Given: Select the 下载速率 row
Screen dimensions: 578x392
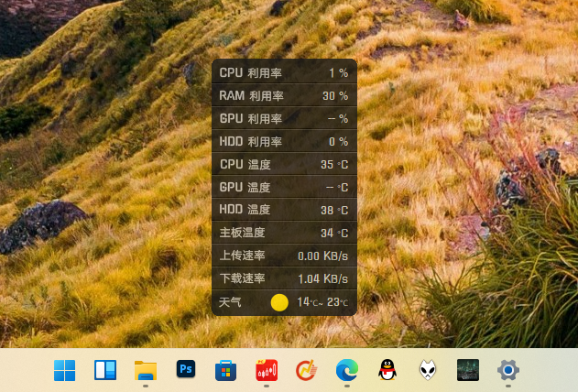Looking at the screenshot, I should click(284, 278).
